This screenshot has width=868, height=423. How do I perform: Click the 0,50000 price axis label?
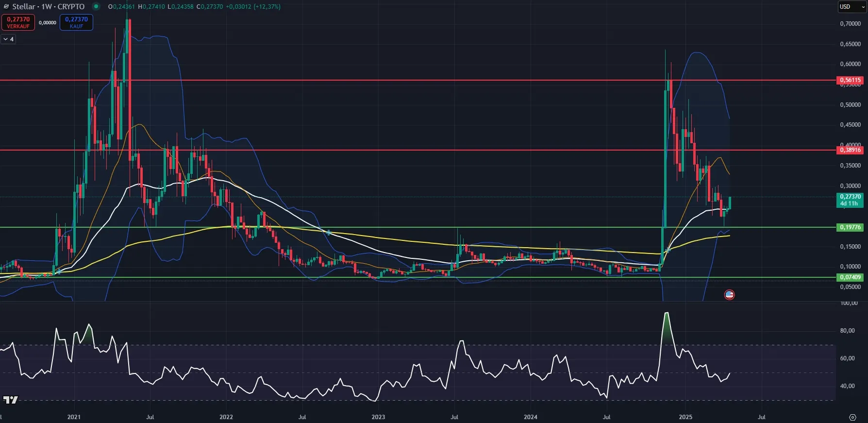(850, 105)
